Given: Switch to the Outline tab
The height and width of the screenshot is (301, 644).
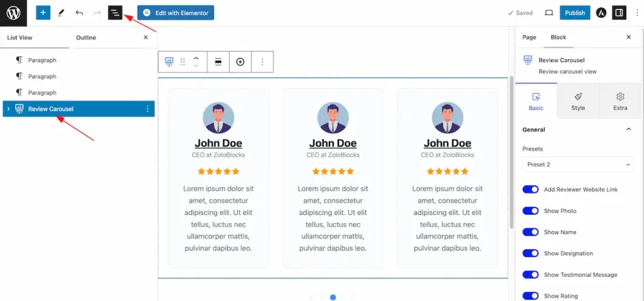Looking at the screenshot, I should (x=86, y=37).
